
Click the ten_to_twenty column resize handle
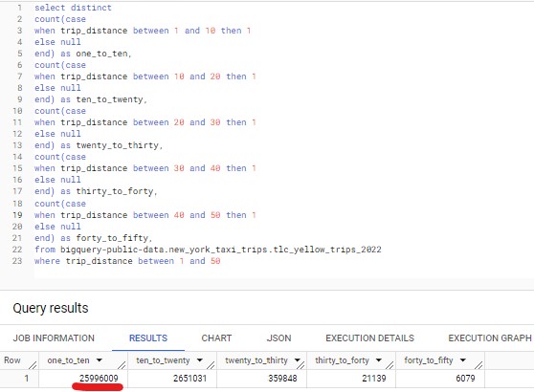point(211,365)
